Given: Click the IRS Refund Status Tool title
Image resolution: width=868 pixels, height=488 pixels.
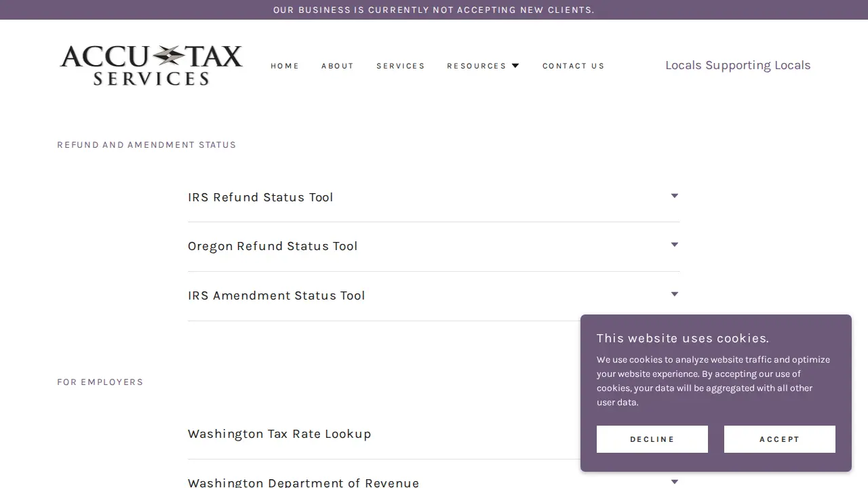Looking at the screenshot, I should [x=260, y=197].
